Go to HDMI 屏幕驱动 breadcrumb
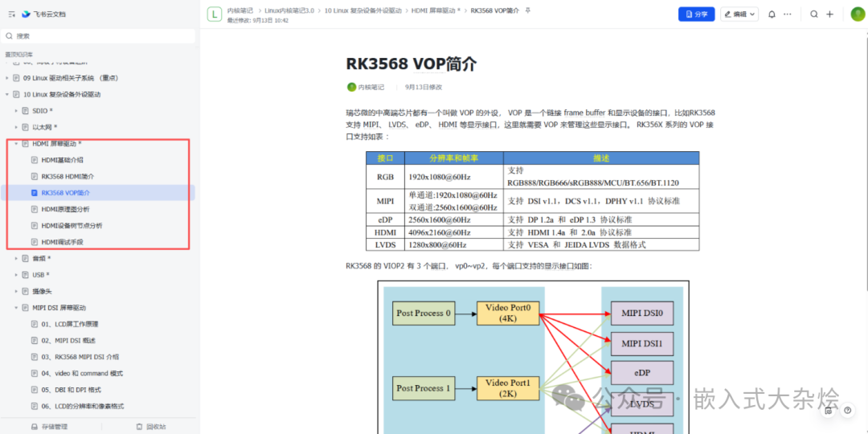 (436, 10)
